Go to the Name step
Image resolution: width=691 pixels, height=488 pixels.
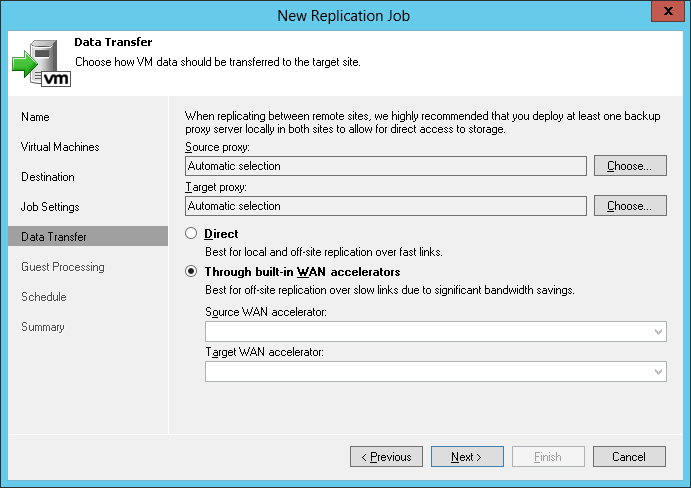[x=35, y=117]
